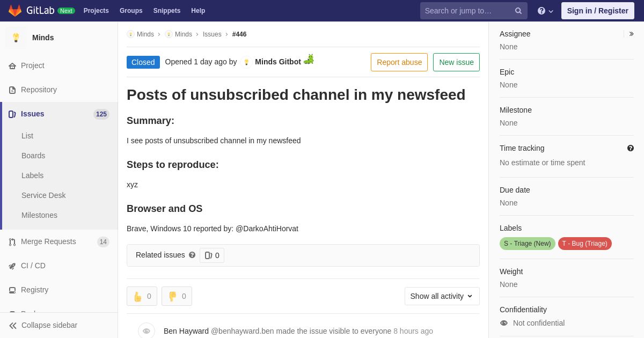Open the Groups top menu
644x338 pixels.
coord(131,11)
